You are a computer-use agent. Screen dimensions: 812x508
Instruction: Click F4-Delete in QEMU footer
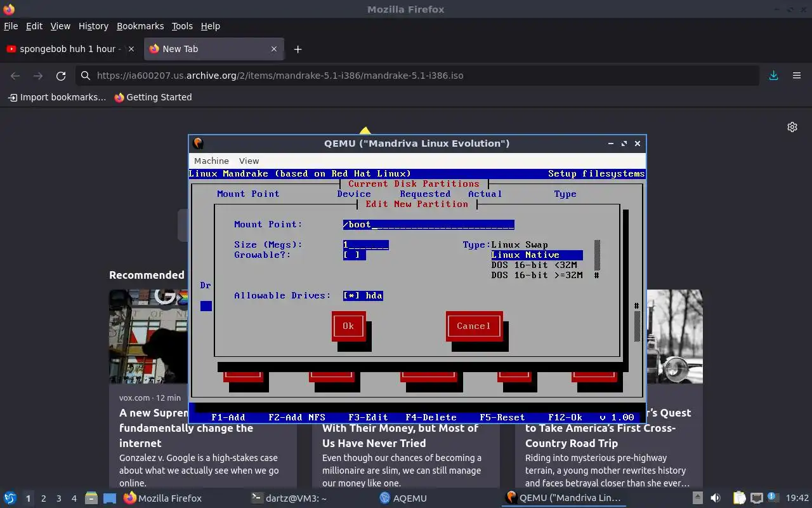pyautogui.click(x=431, y=417)
